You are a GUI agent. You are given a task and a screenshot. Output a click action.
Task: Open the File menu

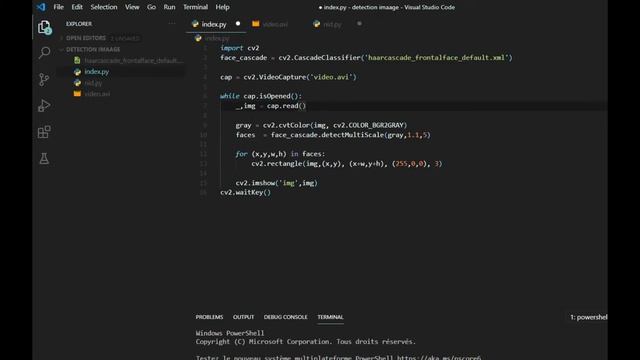coord(58,7)
